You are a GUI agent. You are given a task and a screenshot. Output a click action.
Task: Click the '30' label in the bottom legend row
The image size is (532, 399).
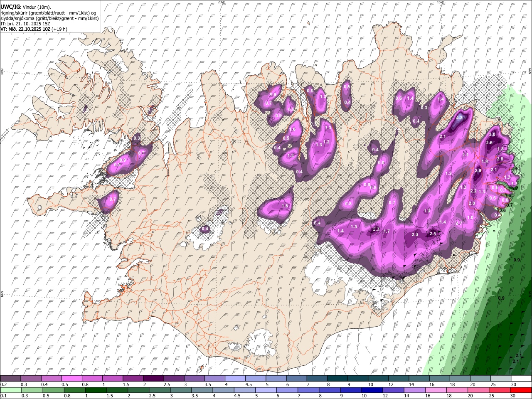513,397
